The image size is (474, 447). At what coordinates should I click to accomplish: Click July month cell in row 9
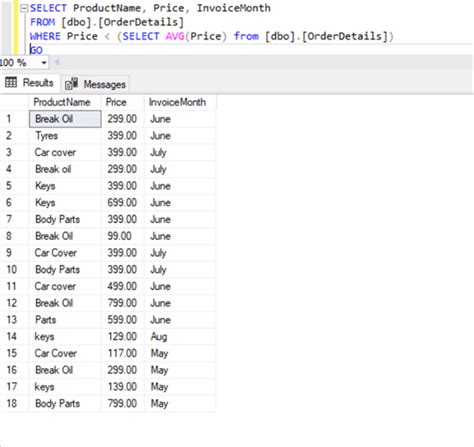point(180,253)
